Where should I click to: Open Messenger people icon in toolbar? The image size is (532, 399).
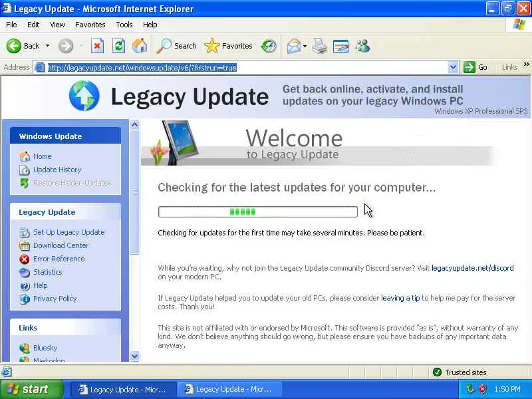(x=362, y=46)
